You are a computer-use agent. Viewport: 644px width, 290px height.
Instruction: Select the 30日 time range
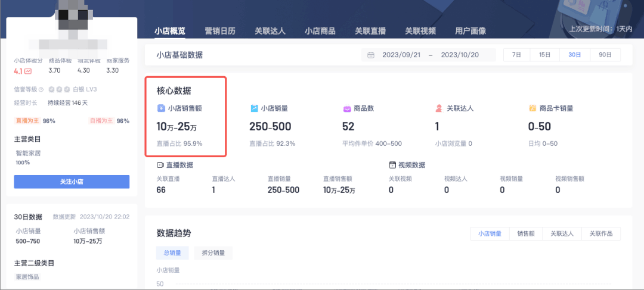point(575,55)
